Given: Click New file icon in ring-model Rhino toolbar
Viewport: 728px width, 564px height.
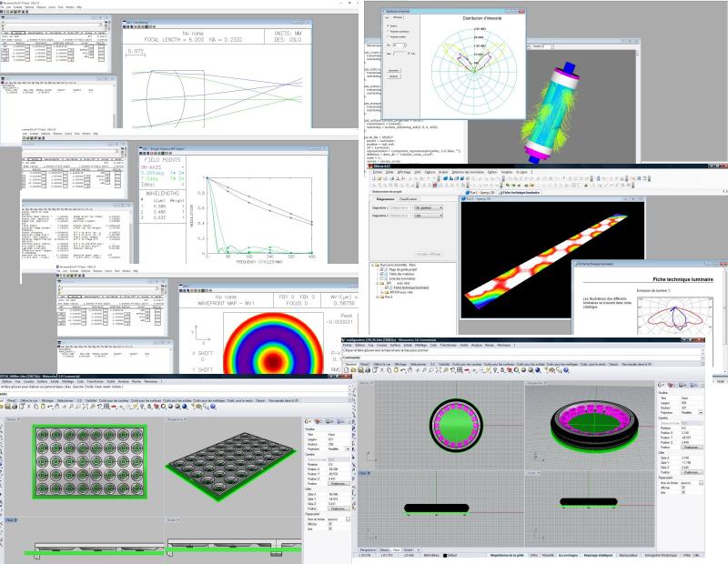Looking at the screenshot, I should click(x=347, y=370).
